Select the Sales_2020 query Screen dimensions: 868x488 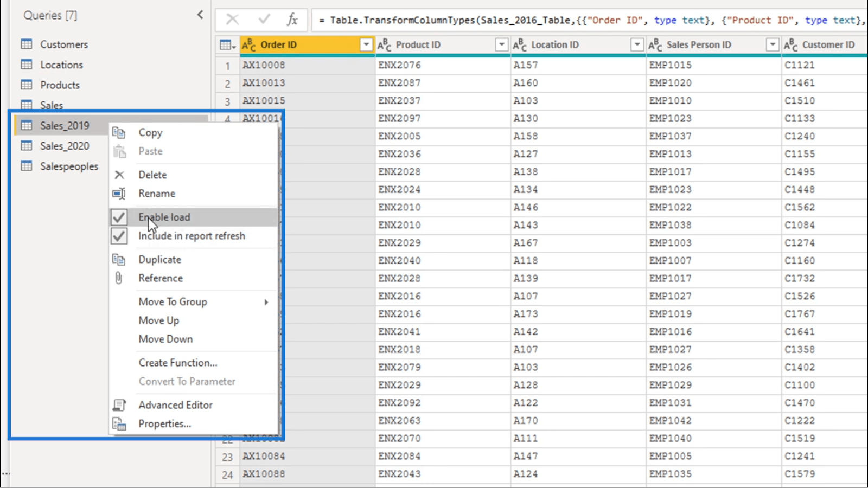pos(65,146)
